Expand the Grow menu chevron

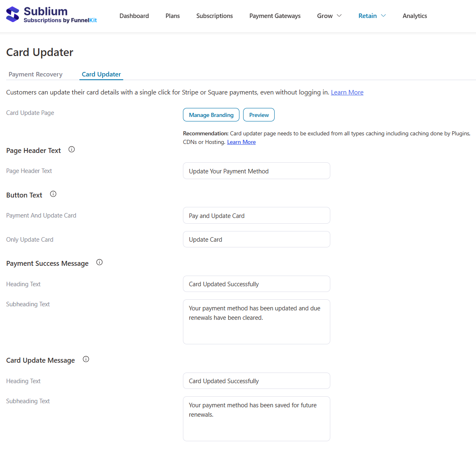tap(339, 16)
